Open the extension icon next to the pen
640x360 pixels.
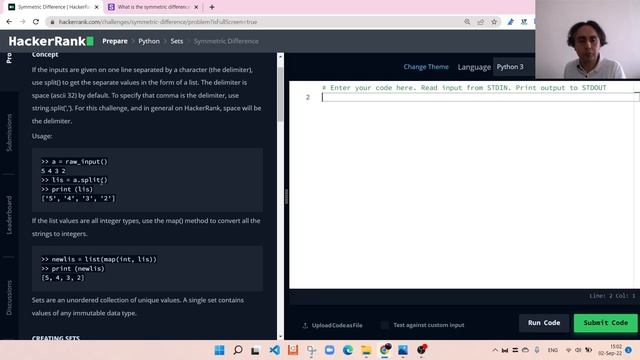tap(524, 22)
